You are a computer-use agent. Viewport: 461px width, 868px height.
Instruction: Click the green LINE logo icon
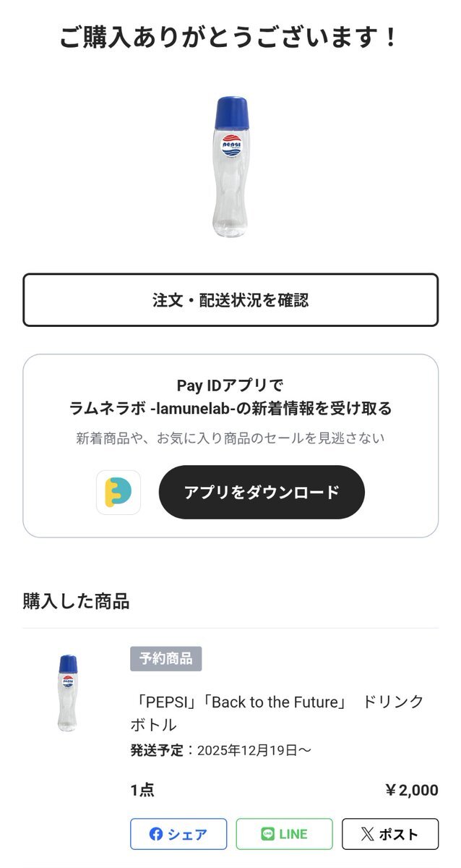(x=267, y=834)
